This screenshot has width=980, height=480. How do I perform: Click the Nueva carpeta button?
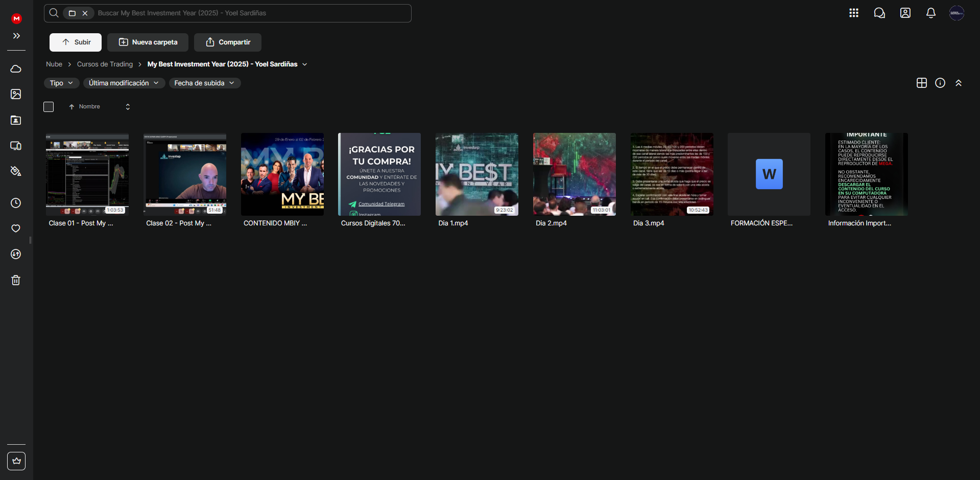point(148,42)
